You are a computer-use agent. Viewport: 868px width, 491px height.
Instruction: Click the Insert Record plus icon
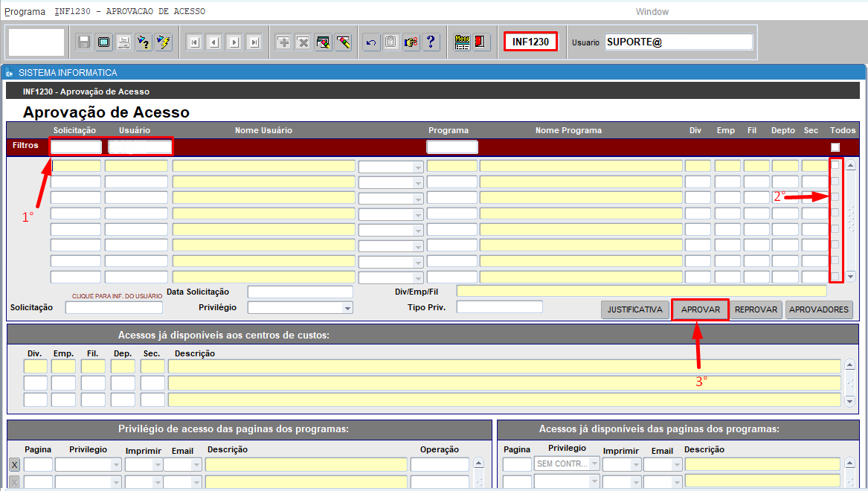pyautogui.click(x=283, y=42)
